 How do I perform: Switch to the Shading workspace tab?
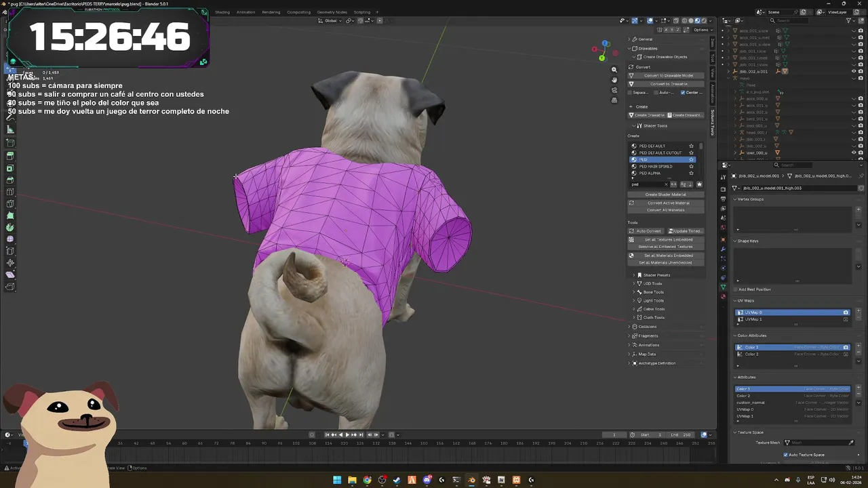[x=222, y=12]
